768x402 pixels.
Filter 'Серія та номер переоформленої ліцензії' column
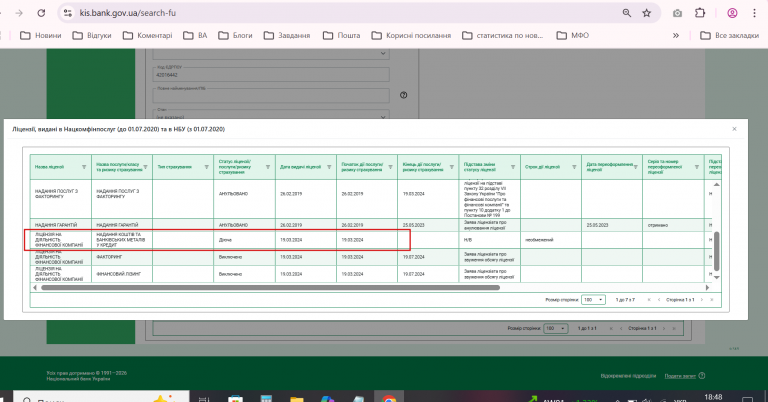click(x=697, y=167)
